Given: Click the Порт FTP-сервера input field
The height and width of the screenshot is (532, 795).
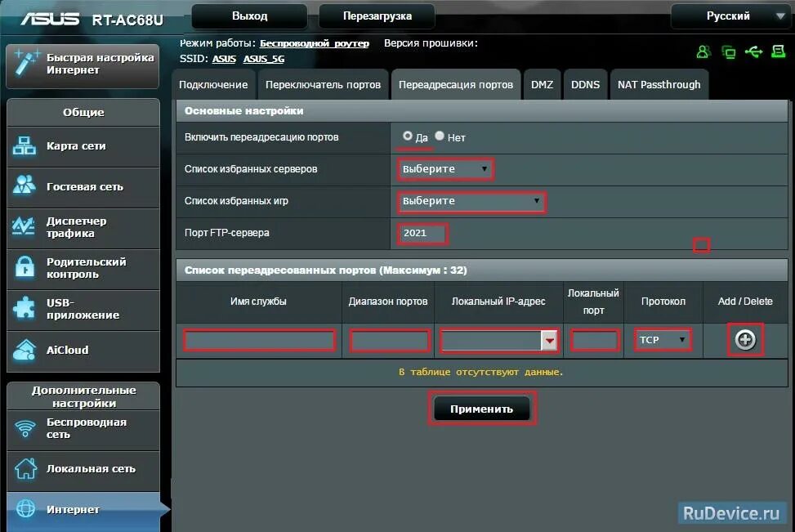Looking at the screenshot, I should (423, 233).
